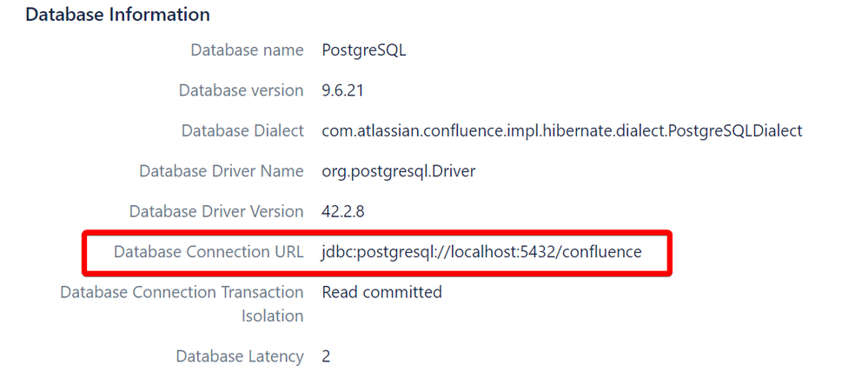Click the Database Dialect label

coord(243,130)
